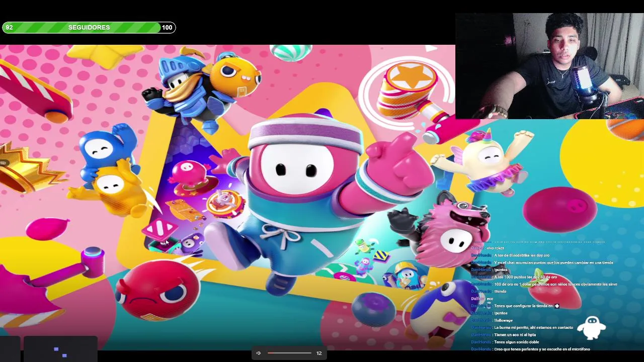Click message '100 de oro es 1 dolar'
Image resolution: width=644 pixels, height=362 pixels.
pos(555,284)
